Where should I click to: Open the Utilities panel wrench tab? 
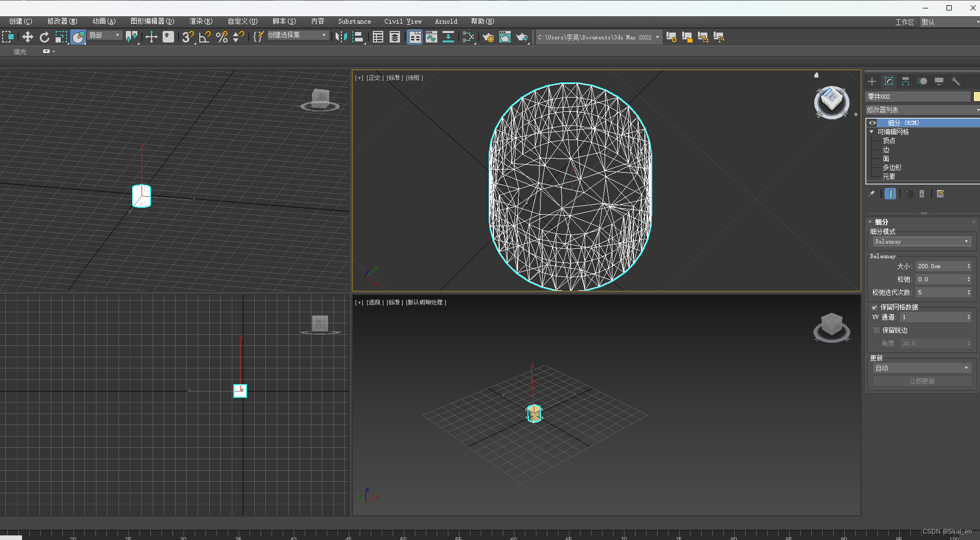point(955,81)
